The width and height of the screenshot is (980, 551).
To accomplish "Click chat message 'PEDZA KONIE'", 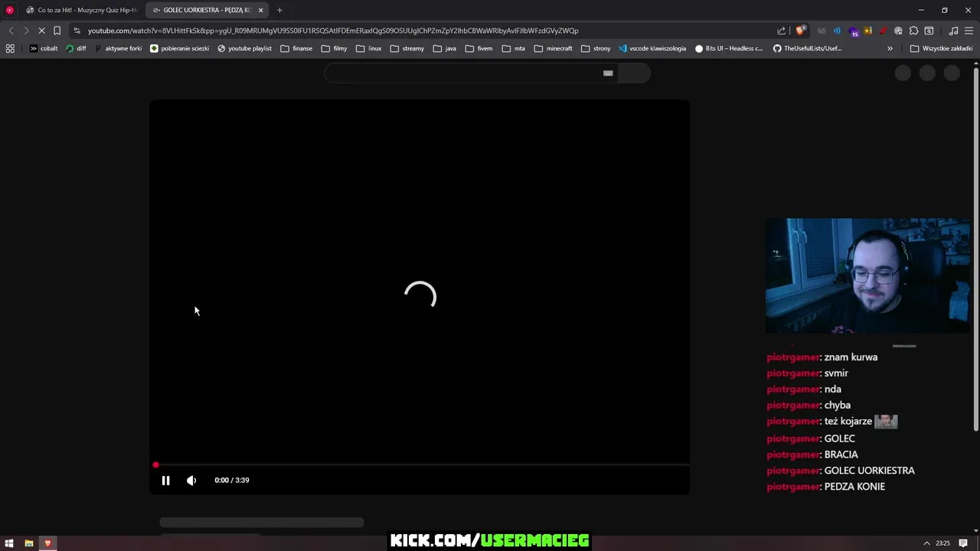I will click(x=854, y=487).
